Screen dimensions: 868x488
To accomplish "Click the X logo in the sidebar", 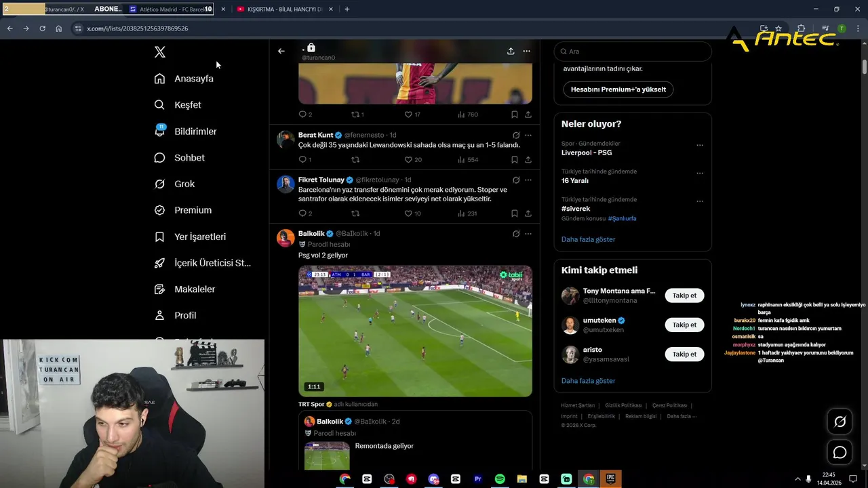I will coord(160,52).
